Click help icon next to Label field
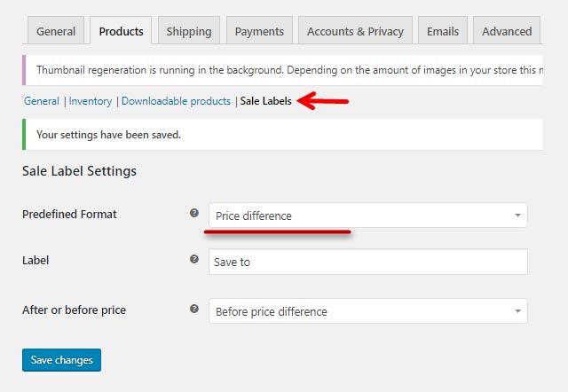 click(194, 259)
